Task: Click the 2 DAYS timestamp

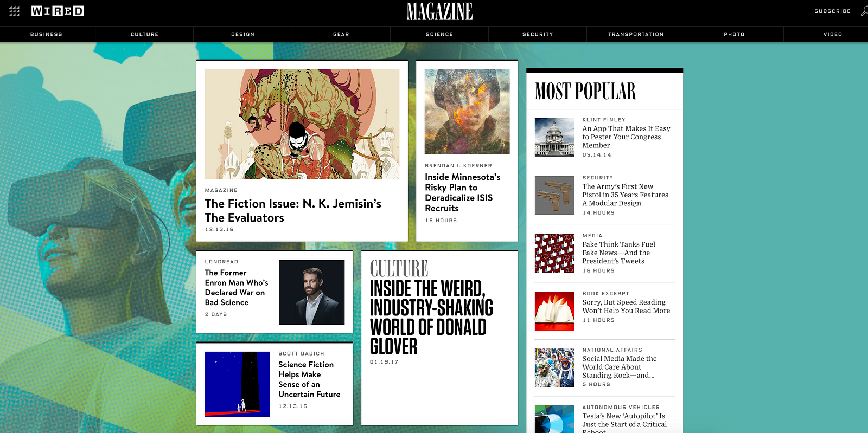Action: (216, 314)
